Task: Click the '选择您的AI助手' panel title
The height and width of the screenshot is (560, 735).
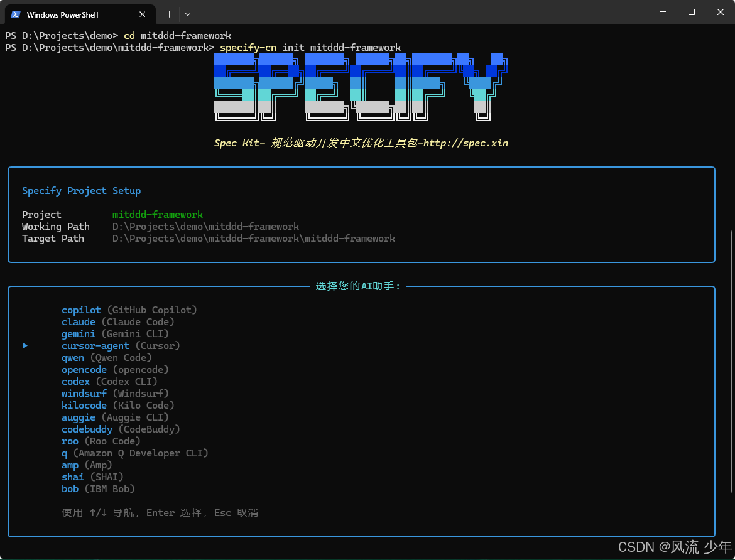Action: pos(358,286)
